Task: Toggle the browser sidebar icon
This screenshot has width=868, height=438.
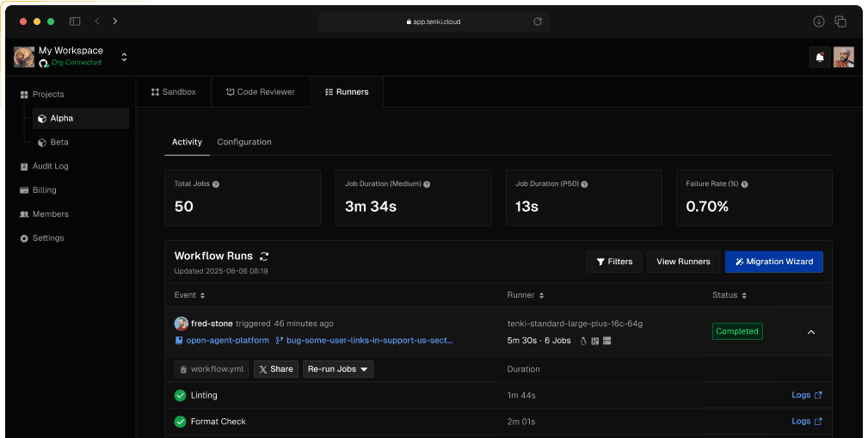Action: click(75, 21)
